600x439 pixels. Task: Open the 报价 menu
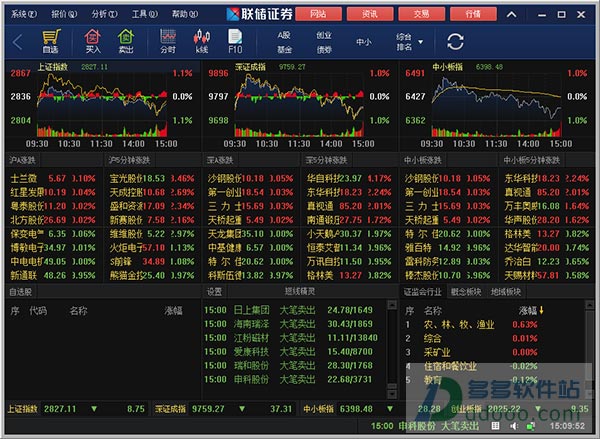64,14
